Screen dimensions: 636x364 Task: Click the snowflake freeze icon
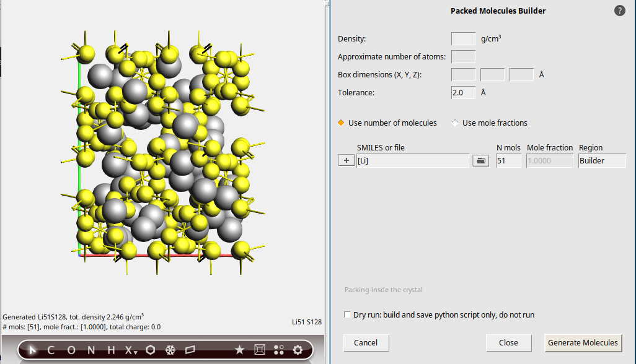170,350
